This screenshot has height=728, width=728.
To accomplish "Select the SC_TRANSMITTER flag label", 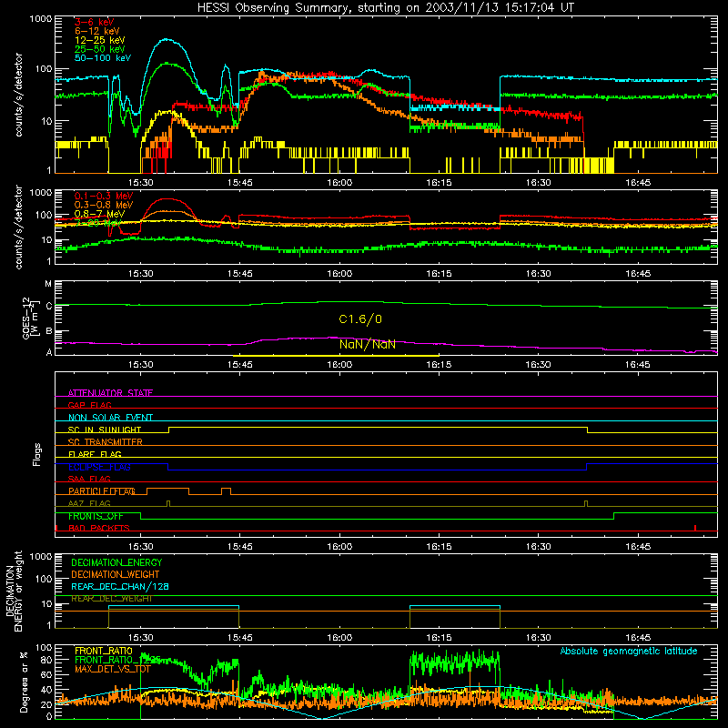I will click(106, 442).
